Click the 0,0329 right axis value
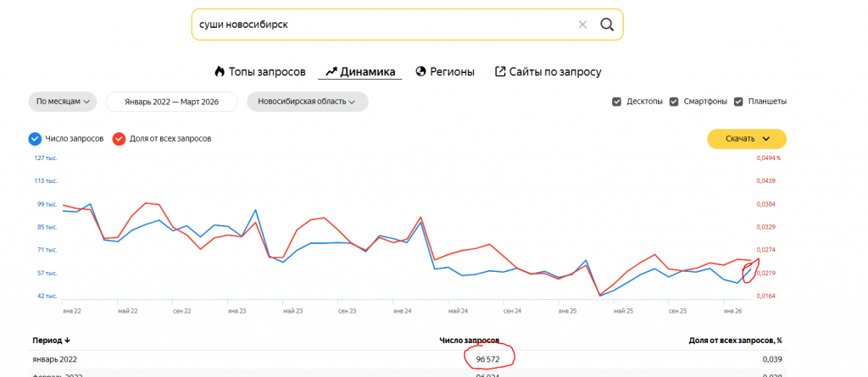This screenshot has height=377, width=868. pos(766,227)
